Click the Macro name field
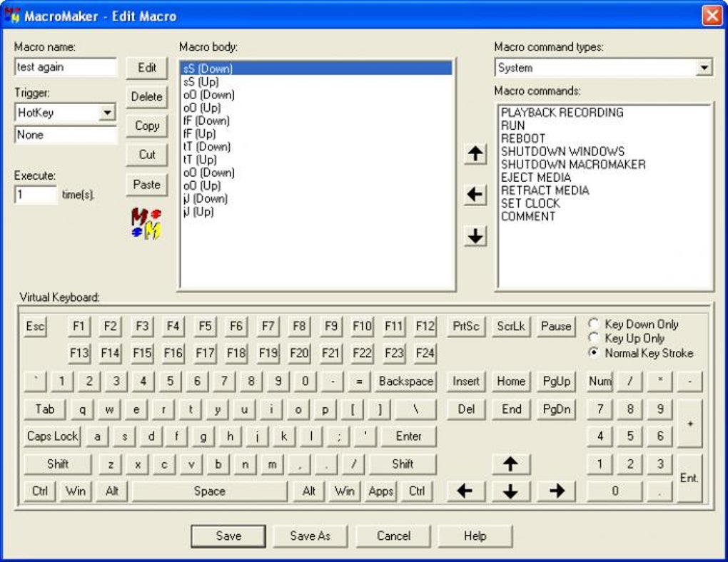 66,67
